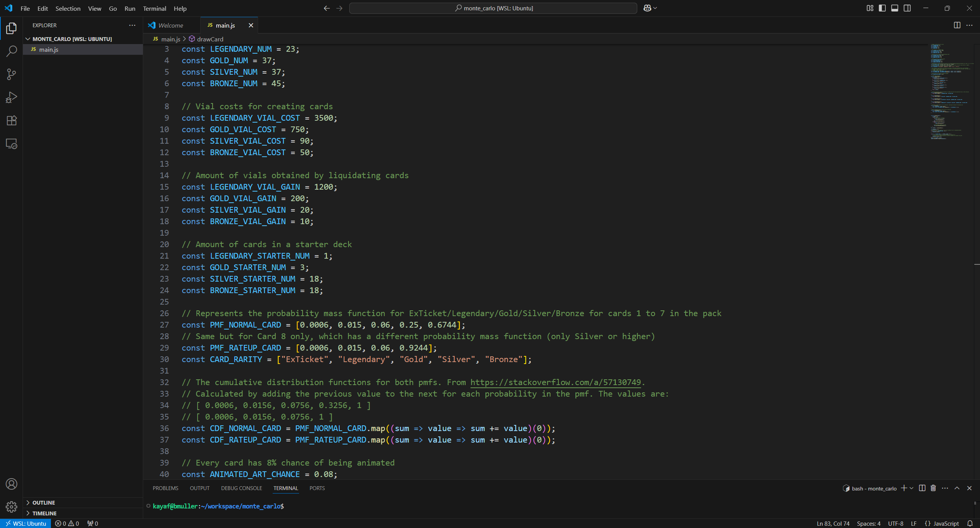Screen dimensions: 980x528
Task: Click forwarded ports indicator in status bar
Action: [x=93, y=523]
